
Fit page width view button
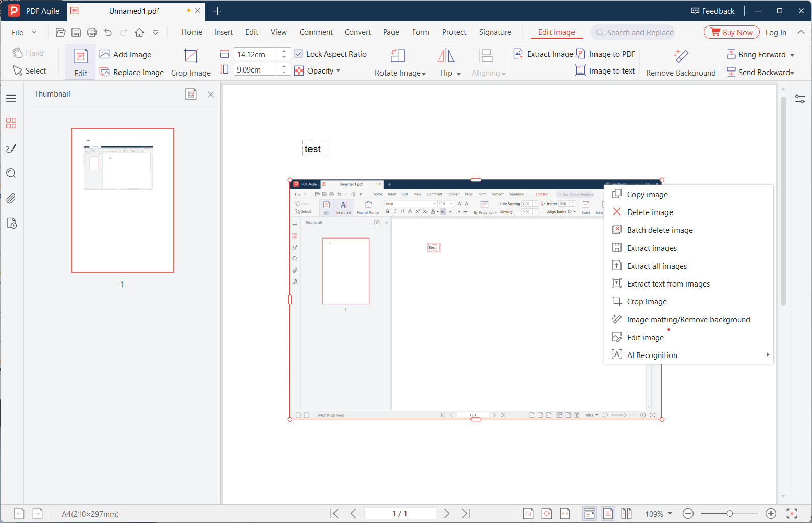[x=565, y=513]
